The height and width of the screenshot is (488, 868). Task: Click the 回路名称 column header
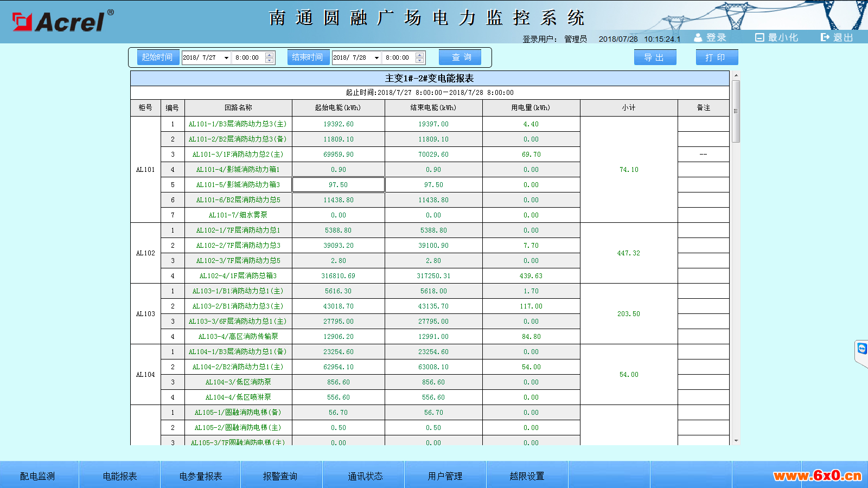point(238,108)
